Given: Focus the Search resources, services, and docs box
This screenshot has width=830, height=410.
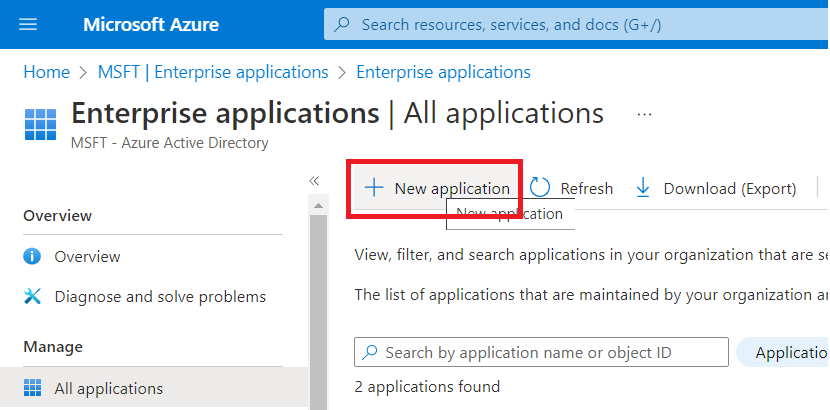Looking at the screenshot, I should [577, 24].
